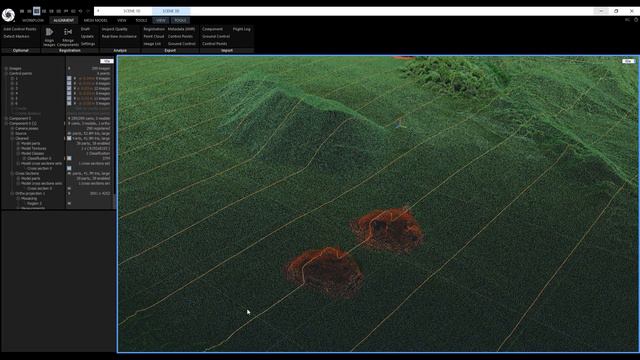Screen dimensions: 640x360
Task: Expand the Source model node
Action: click(12, 133)
